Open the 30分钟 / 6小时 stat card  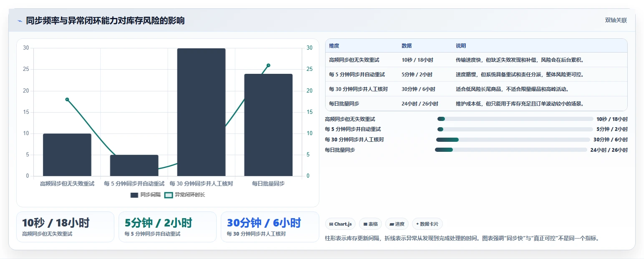270,227
